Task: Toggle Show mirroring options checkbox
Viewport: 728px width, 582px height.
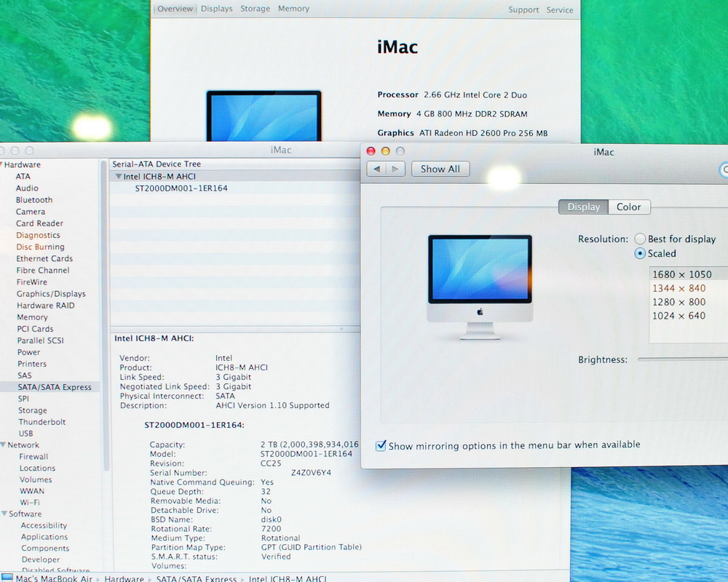Action: (381, 446)
